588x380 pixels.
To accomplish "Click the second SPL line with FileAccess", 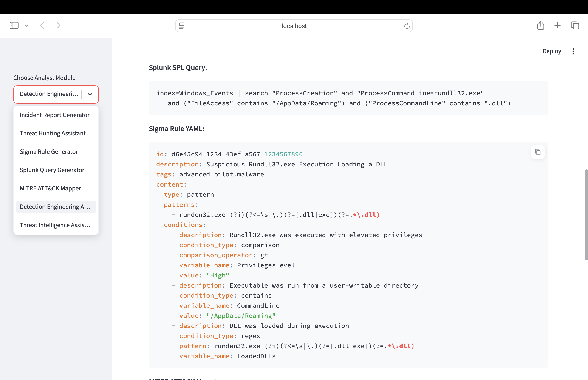I will [x=339, y=103].
